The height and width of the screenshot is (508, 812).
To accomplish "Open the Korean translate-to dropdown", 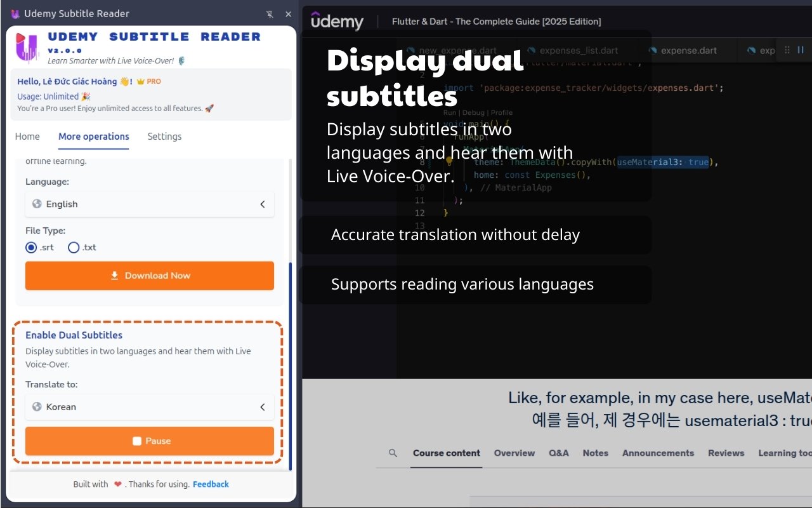I will pos(150,407).
